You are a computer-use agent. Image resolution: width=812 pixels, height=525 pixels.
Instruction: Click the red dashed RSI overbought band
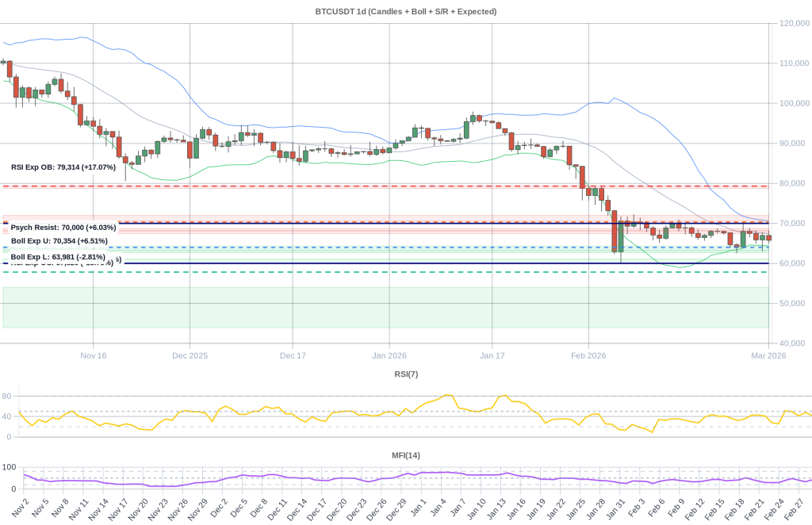317,186
